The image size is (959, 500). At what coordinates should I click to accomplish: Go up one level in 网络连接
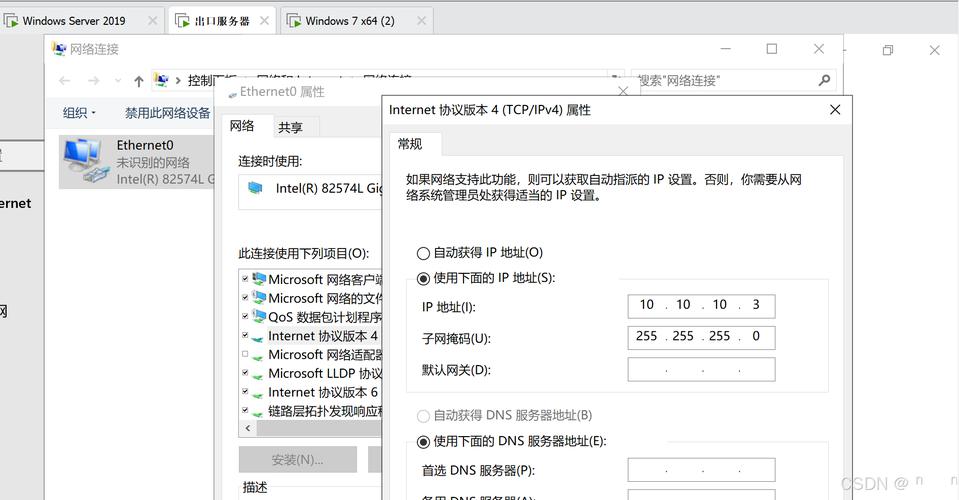pyautogui.click(x=139, y=81)
